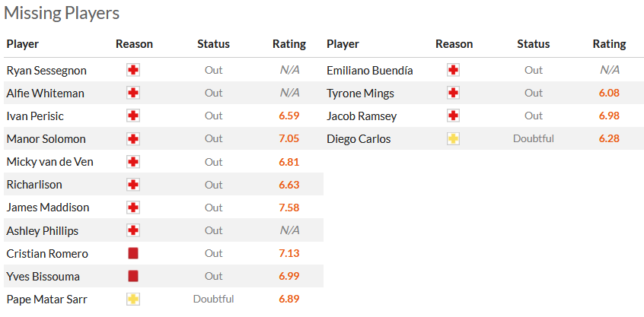This screenshot has height=317, width=644.
Task: Click injury icon beside Emiliano Buendía
Action: (x=454, y=70)
